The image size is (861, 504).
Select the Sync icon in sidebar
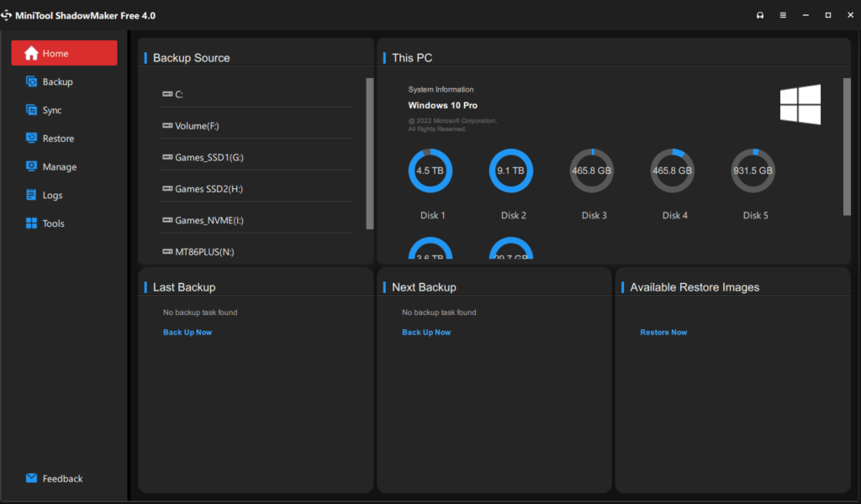point(31,111)
